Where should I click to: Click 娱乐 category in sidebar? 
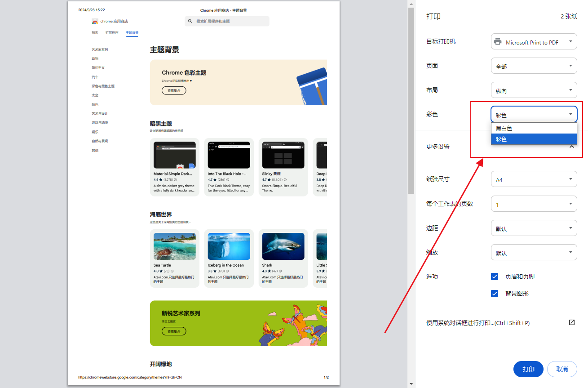95,132
